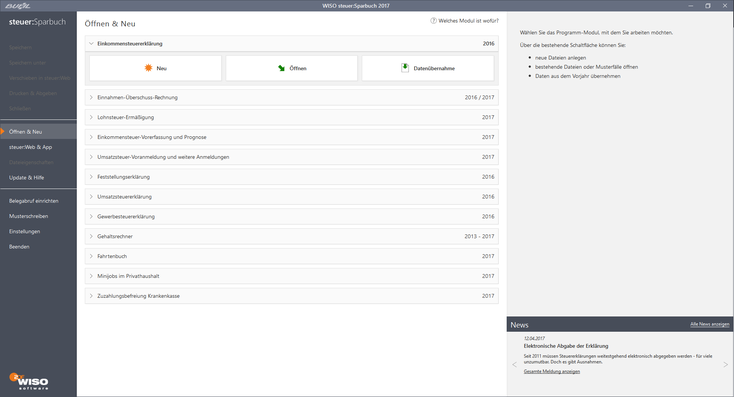
Task: Click the orange sun Neu icon
Action: (x=148, y=68)
